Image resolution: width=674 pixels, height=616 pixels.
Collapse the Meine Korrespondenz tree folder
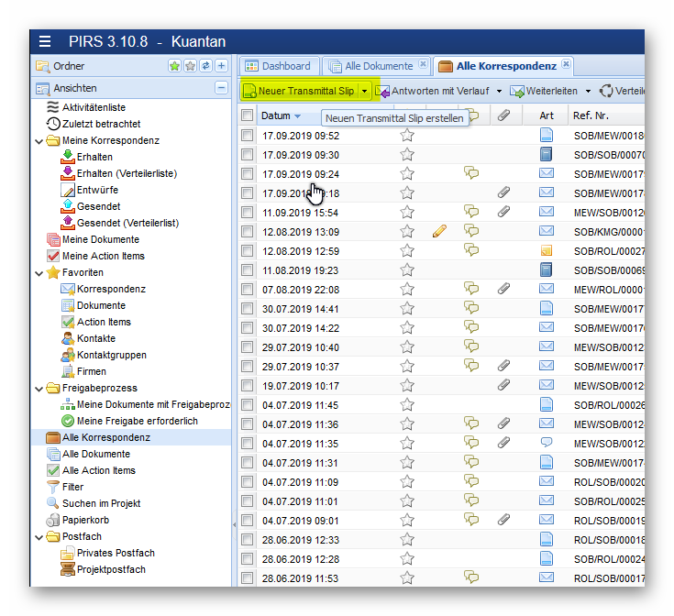tap(39, 140)
